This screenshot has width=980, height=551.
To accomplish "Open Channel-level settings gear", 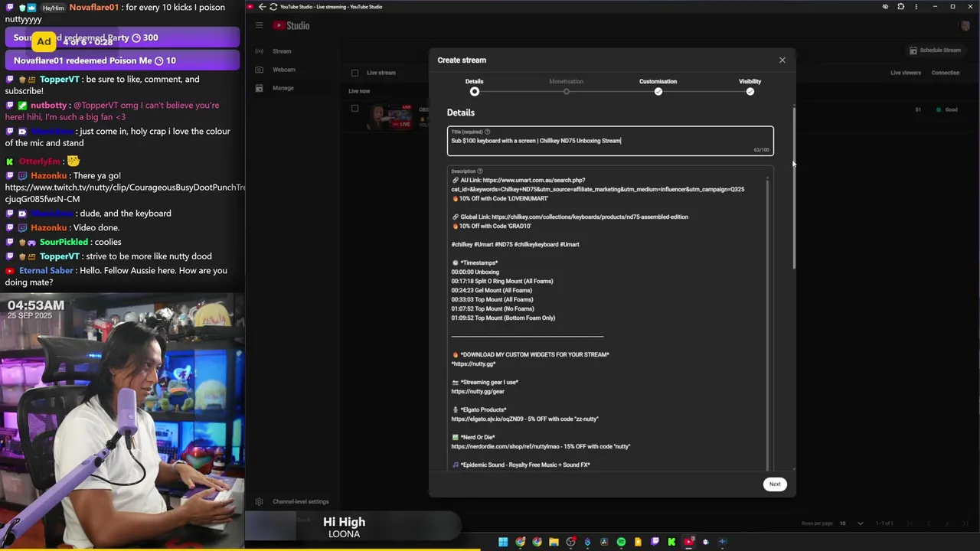I will point(259,501).
